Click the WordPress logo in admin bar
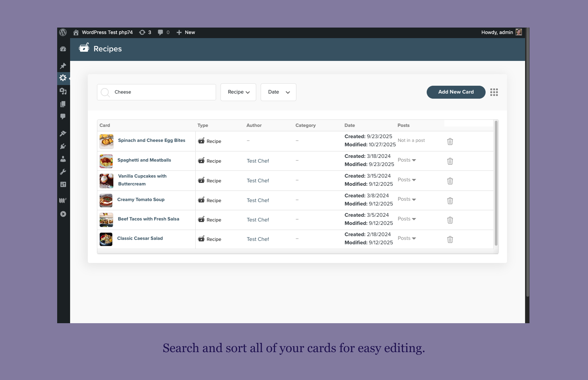 click(63, 32)
